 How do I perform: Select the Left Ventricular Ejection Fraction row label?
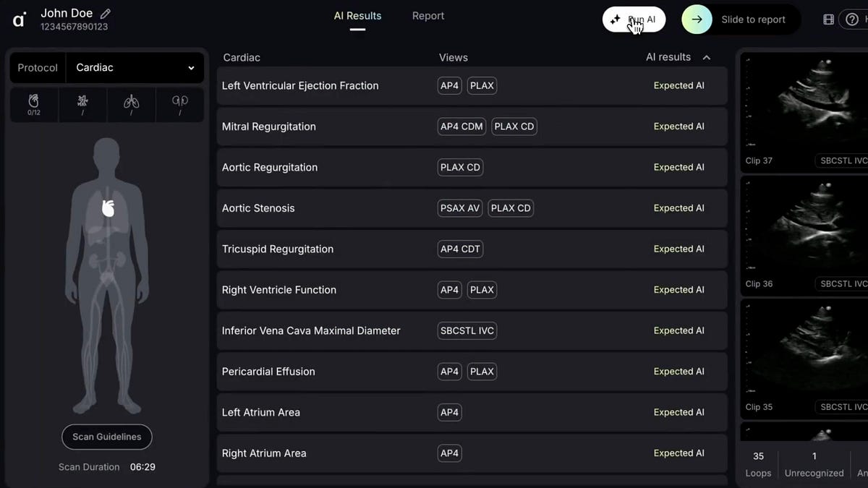coord(300,86)
